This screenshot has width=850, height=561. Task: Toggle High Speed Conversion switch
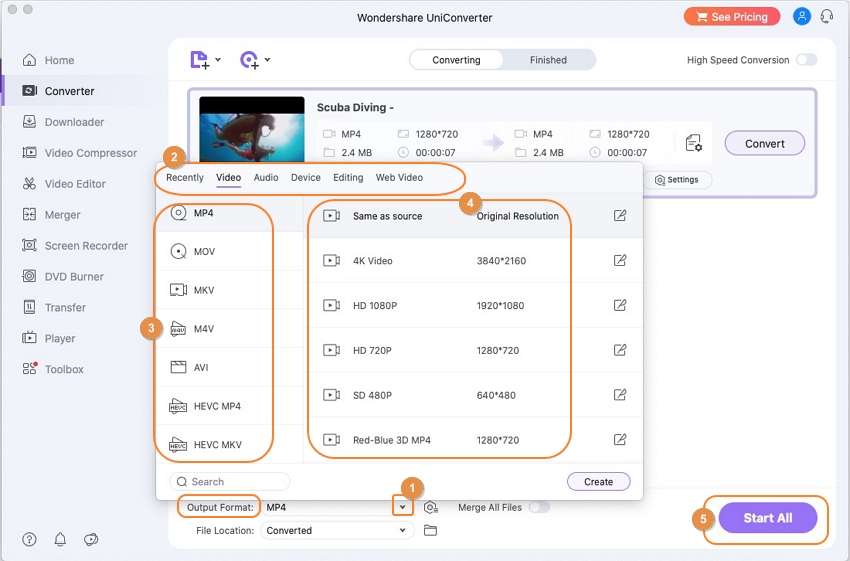tap(807, 60)
